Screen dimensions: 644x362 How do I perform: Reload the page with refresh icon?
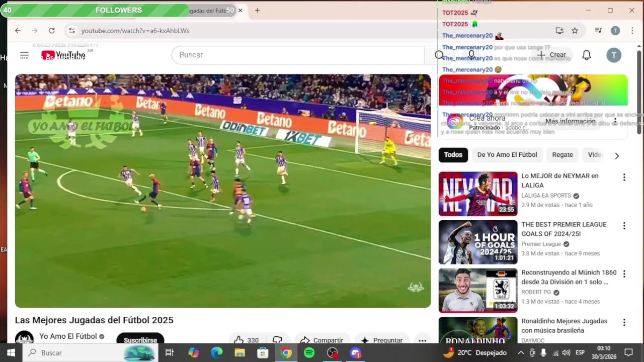(x=51, y=31)
